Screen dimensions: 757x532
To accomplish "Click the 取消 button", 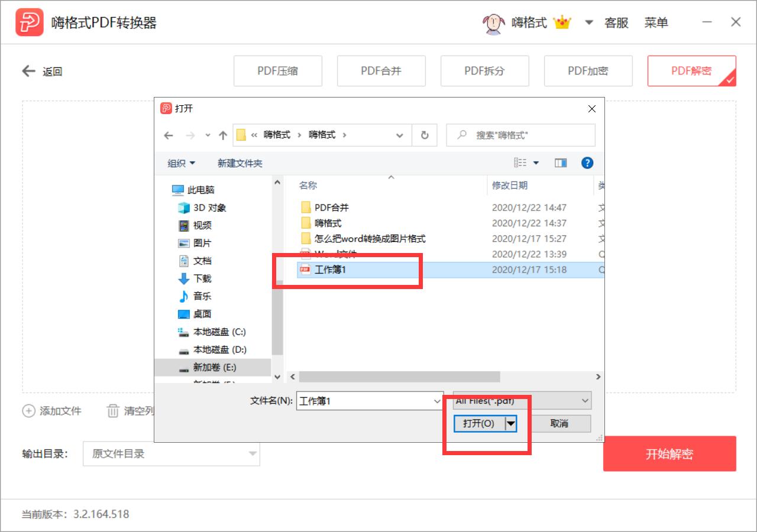I will click(559, 424).
